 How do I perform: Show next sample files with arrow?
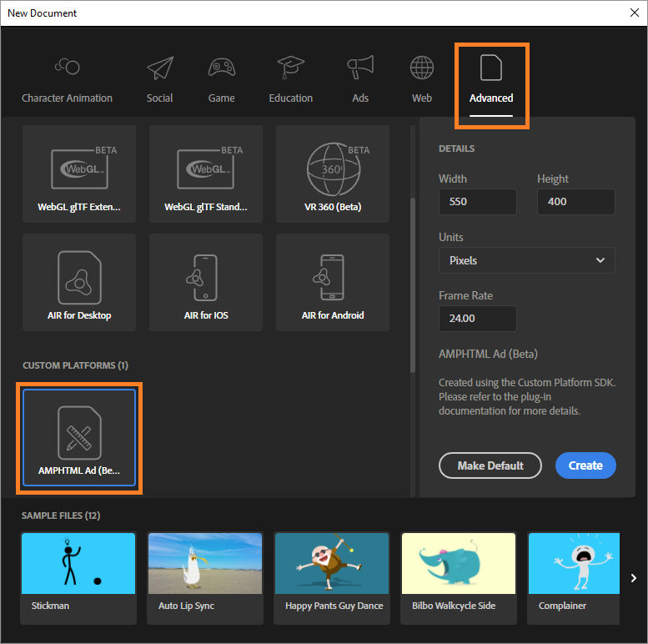click(634, 578)
